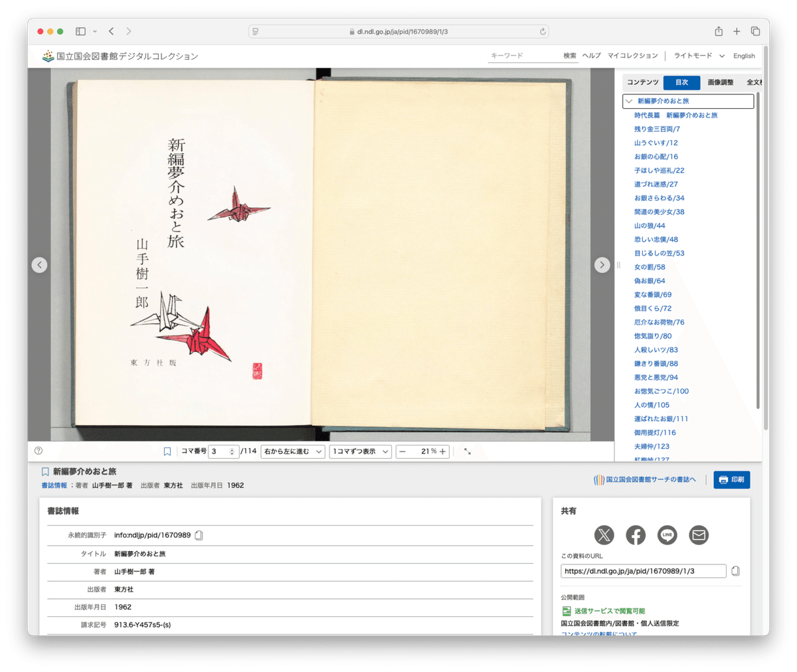Show the Safari tab overview
The height and width of the screenshot is (672, 797).
coord(755,31)
